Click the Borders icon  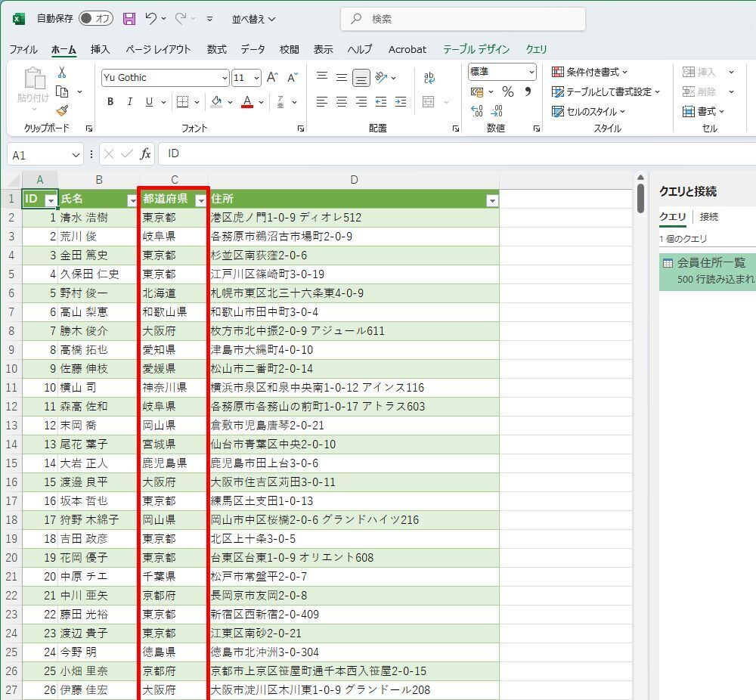click(182, 102)
